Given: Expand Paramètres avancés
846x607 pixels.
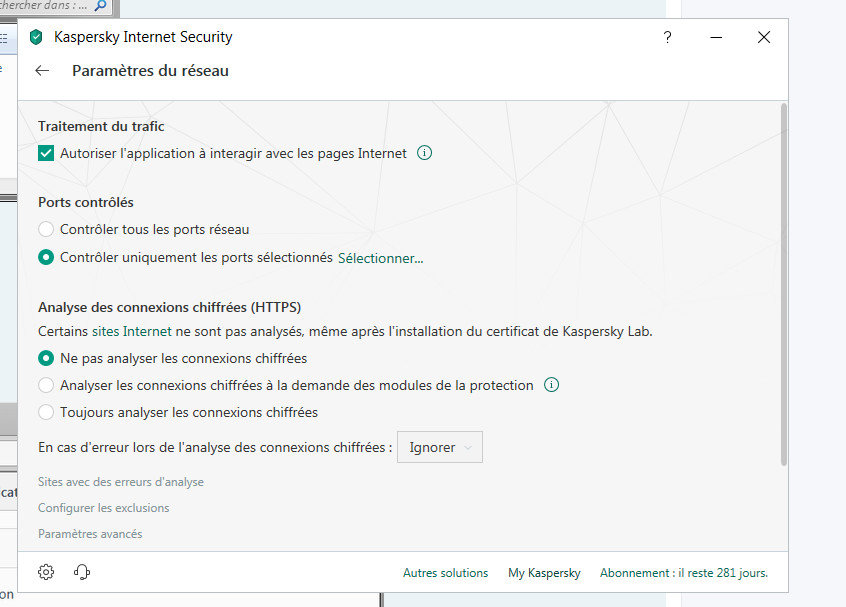Looking at the screenshot, I should pyautogui.click(x=90, y=534).
